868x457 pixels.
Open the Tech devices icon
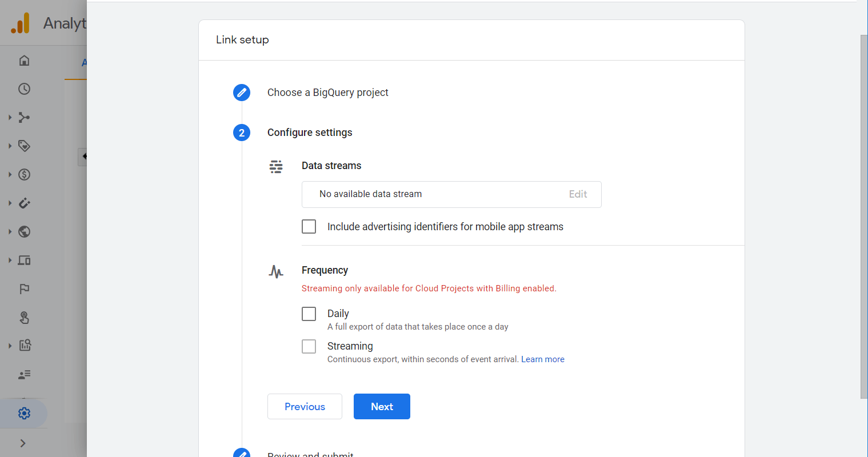(24, 260)
